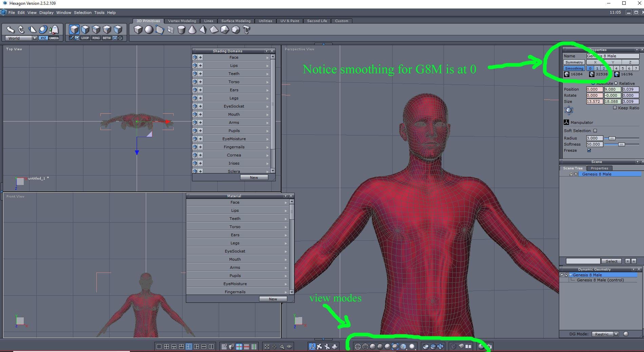This screenshot has width=644, height=352.
Task: Switch to single viewport layout
Action: (x=159, y=347)
